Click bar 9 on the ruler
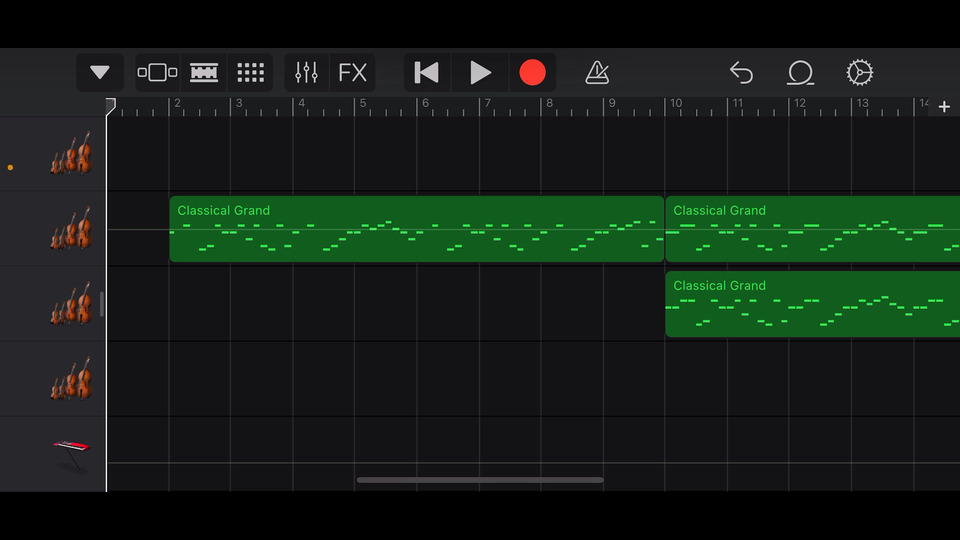 pos(612,103)
